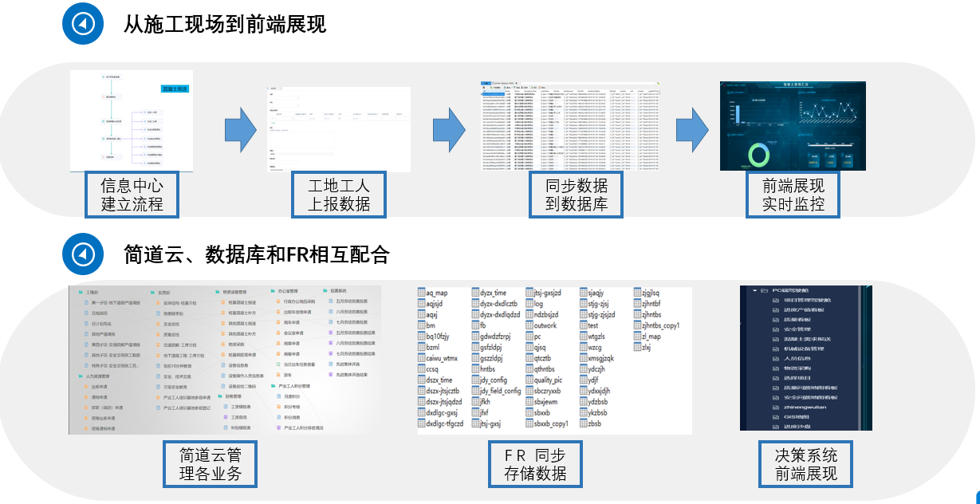Click the table icon next to log

pos(528,304)
